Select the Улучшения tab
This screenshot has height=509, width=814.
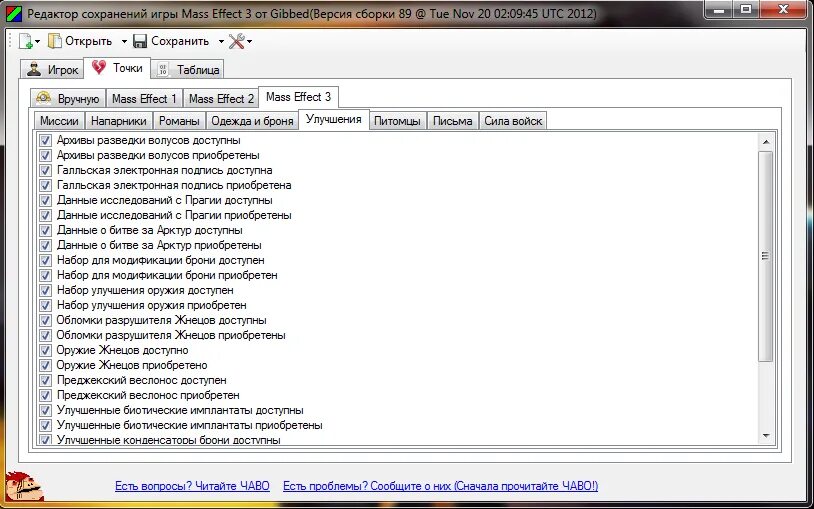[x=334, y=119]
